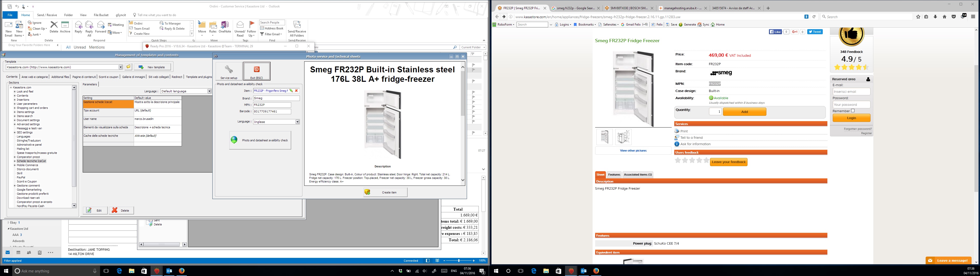Tick the Remember checkbox
Image resolution: width=980 pixels, height=276 pixels.
tap(853, 111)
